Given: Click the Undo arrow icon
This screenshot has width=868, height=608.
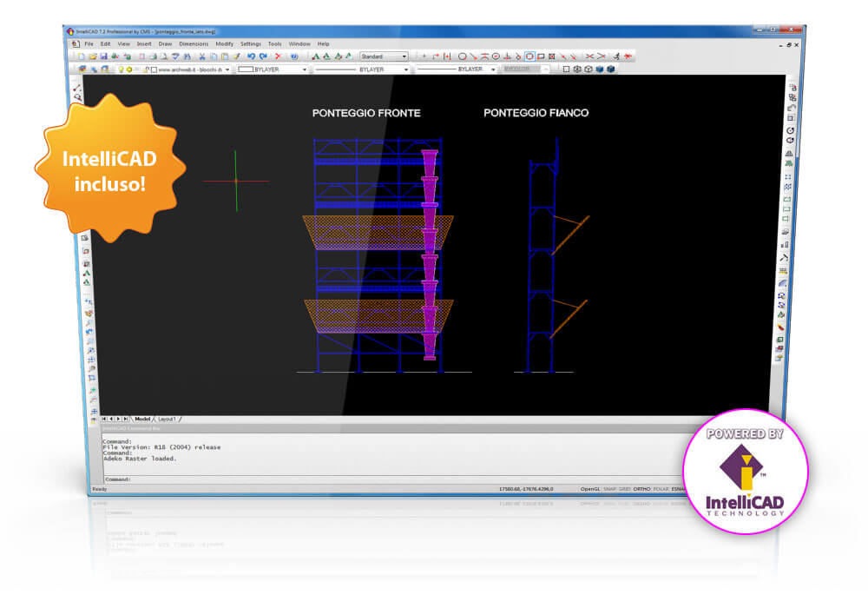Looking at the screenshot, I should click(251, 56).
